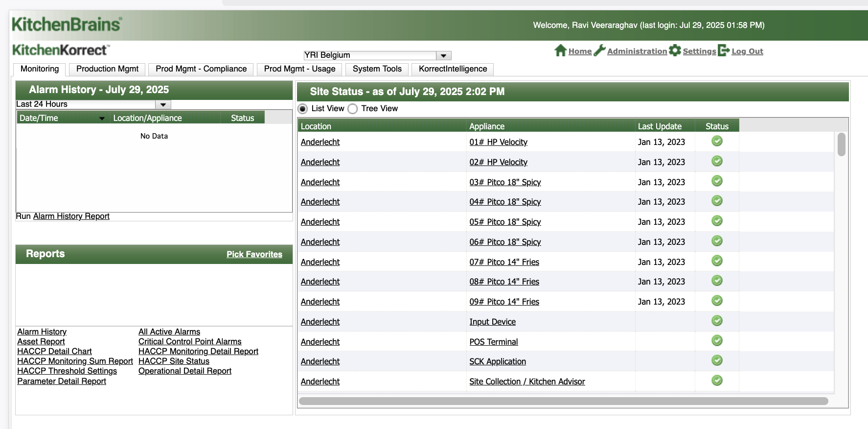Open Critical Control Point Alarms report

point(190,342)
